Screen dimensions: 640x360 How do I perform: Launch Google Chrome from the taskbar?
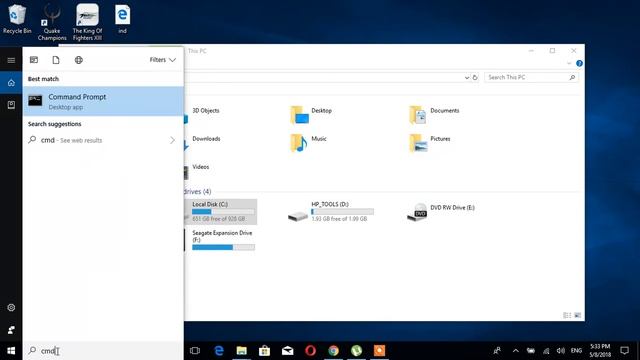(333, 351)
